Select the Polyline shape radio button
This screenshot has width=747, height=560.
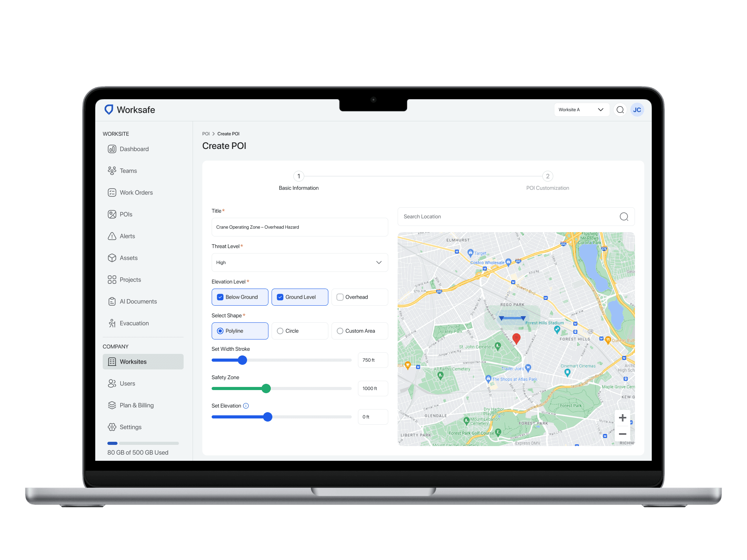[x=220, y=331]
